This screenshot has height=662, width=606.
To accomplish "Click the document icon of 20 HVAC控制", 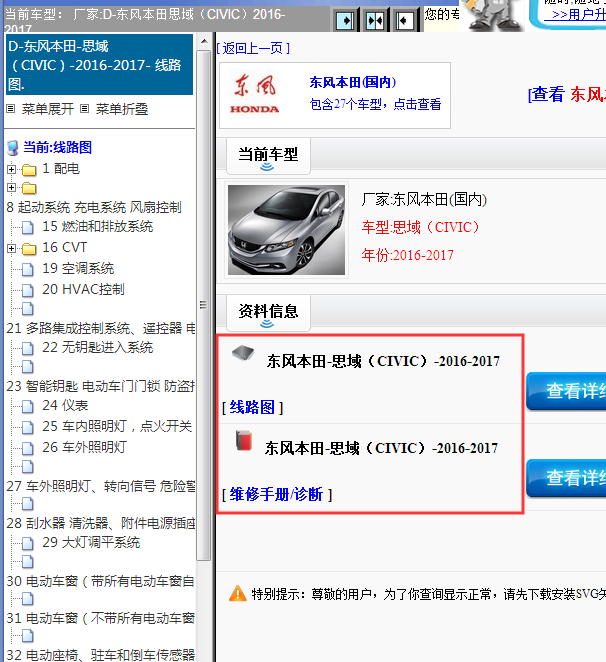I will click(28, 290).
